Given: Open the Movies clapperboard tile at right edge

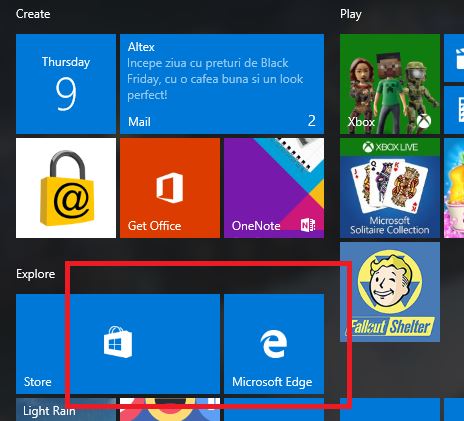Looking at the screenshot, I should coord(454,58).
